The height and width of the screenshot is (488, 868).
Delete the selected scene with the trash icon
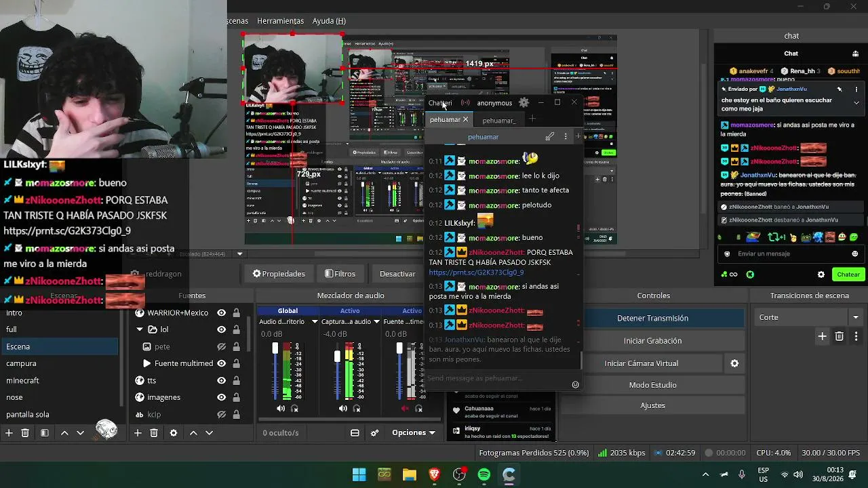point(25,432)
